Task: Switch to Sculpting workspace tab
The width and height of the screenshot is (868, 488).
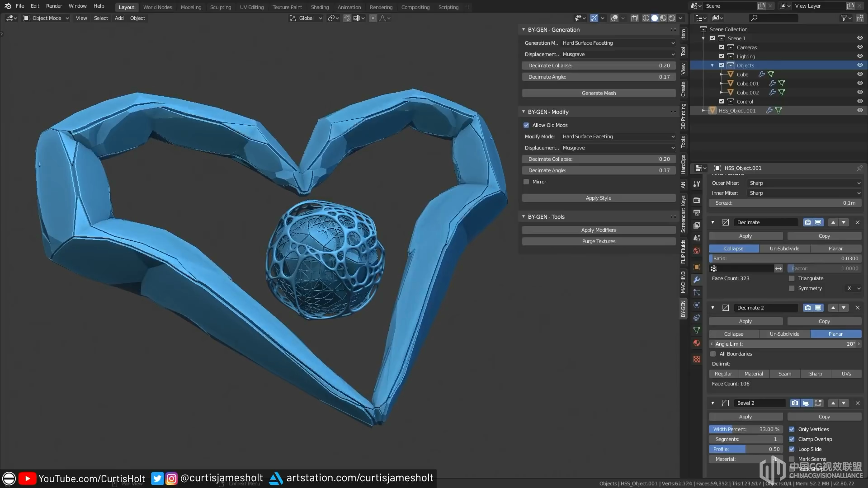Action: click(x=220, y=7)
